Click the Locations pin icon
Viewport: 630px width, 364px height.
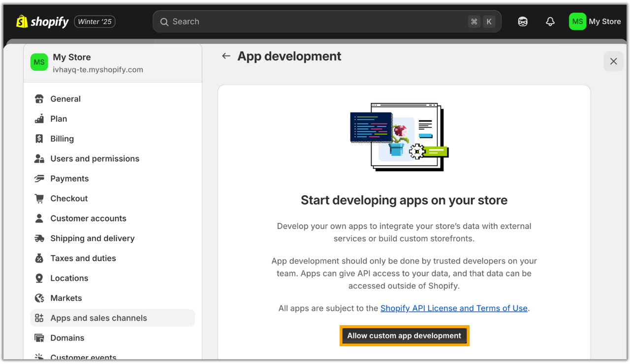click(39, 278)
